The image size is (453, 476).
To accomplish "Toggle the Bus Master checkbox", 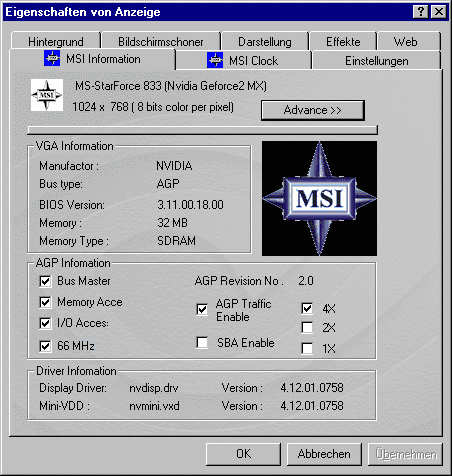I will coord(45,281).
